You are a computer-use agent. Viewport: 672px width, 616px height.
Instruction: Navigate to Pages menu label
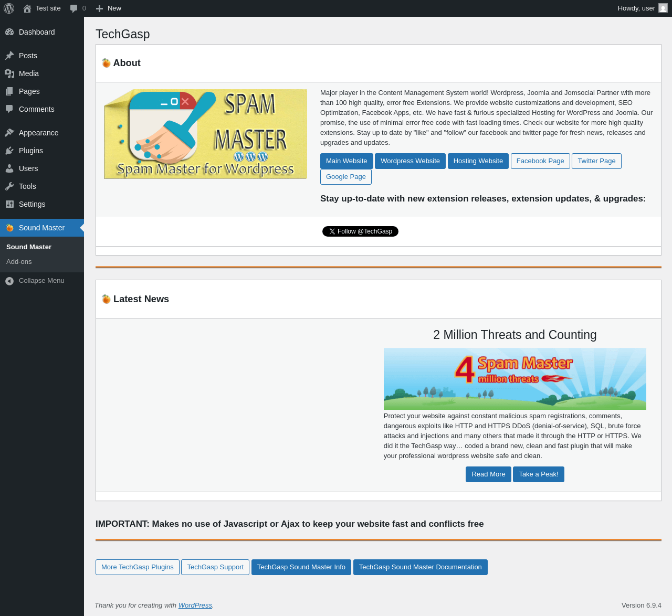tap(29, 91)
